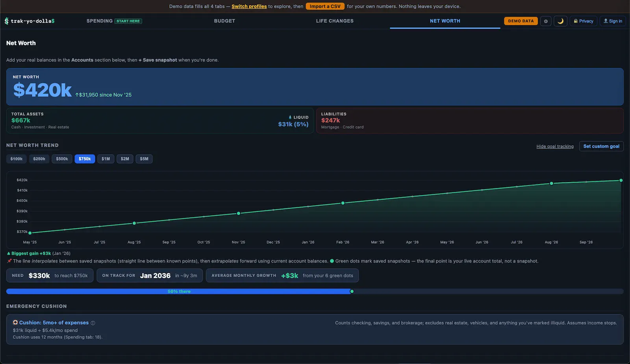Open settings with the gear icon
The width and height of the screenshot is (630, 364).
pos(546,21)
